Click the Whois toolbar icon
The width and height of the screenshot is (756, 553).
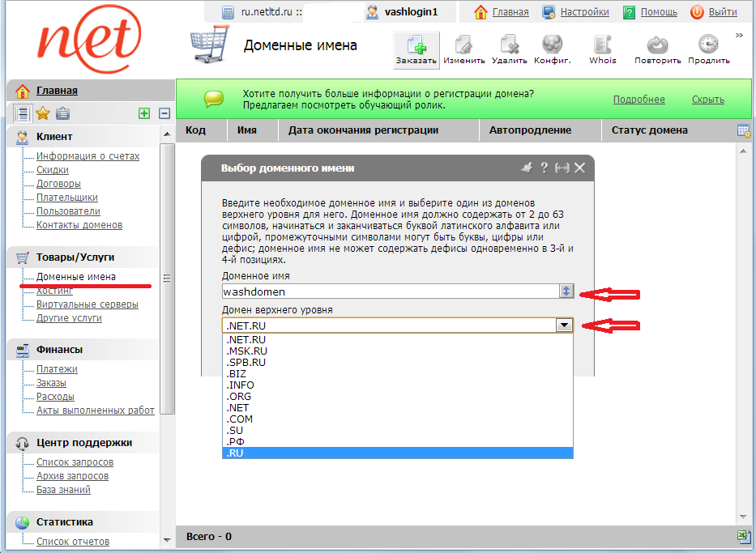602,45
